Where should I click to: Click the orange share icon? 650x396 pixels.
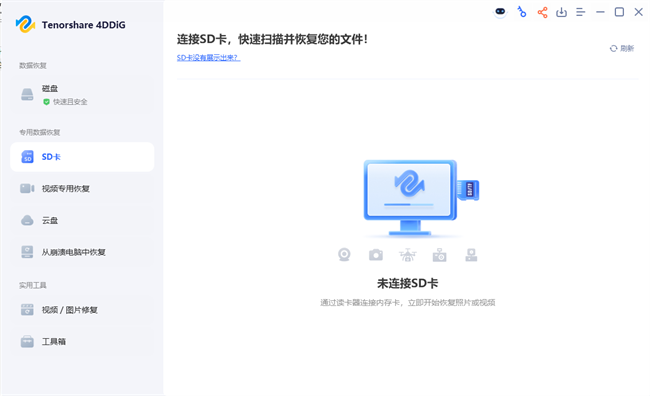(x=542, y=12)
